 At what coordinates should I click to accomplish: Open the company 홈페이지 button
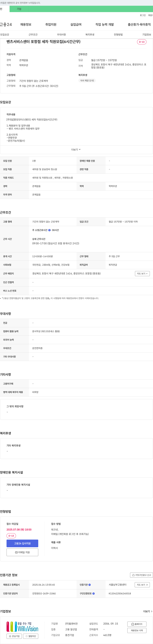pos(137,624)
